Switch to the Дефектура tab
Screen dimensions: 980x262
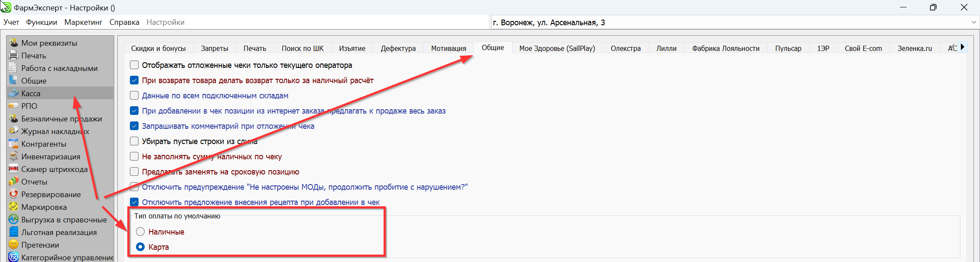click(398, 48)
